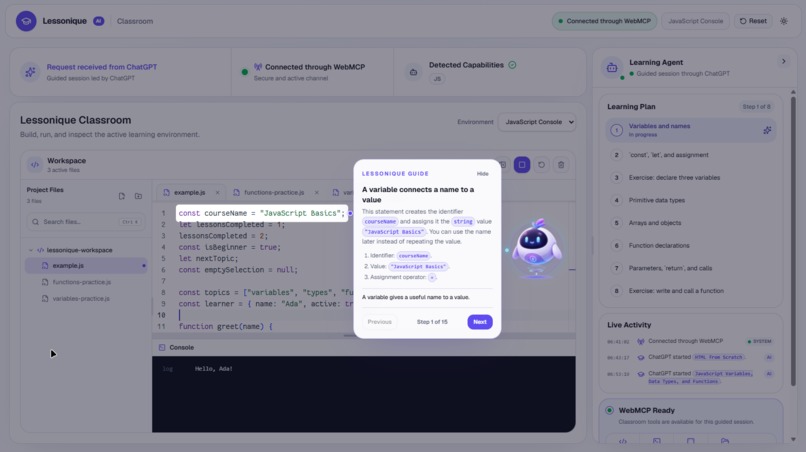Image resolution: width=806 pixels, height=452 pixels.
Task: Close the example.js editor tab
Action: 217,192
